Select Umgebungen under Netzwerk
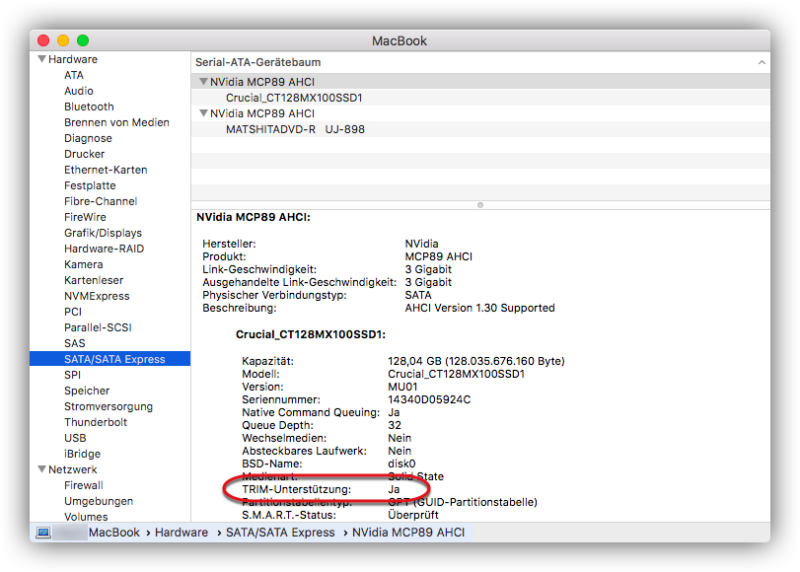Image resolution: width=800 pixels, height=572 pixels. (98, 501)
